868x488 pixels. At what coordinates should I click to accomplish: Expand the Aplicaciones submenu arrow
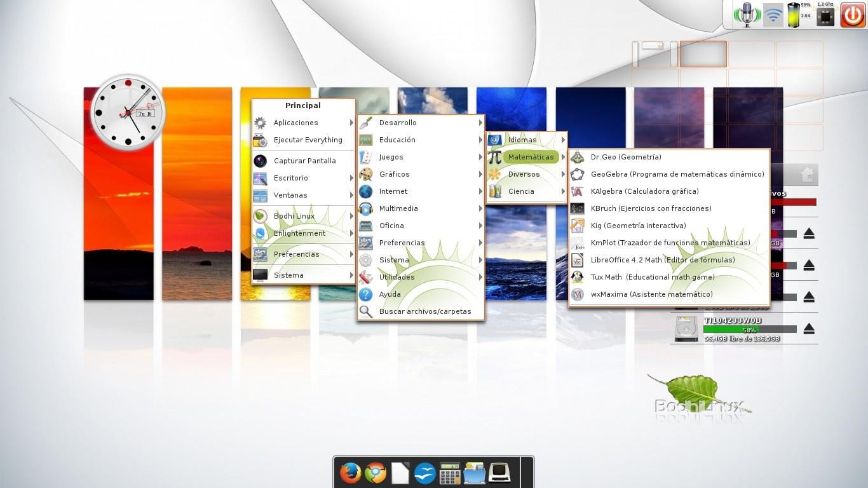[x=351, y=123]
